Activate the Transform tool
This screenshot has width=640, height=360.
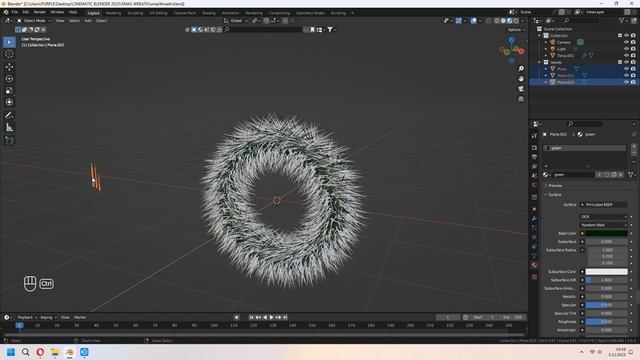[9, 102]
